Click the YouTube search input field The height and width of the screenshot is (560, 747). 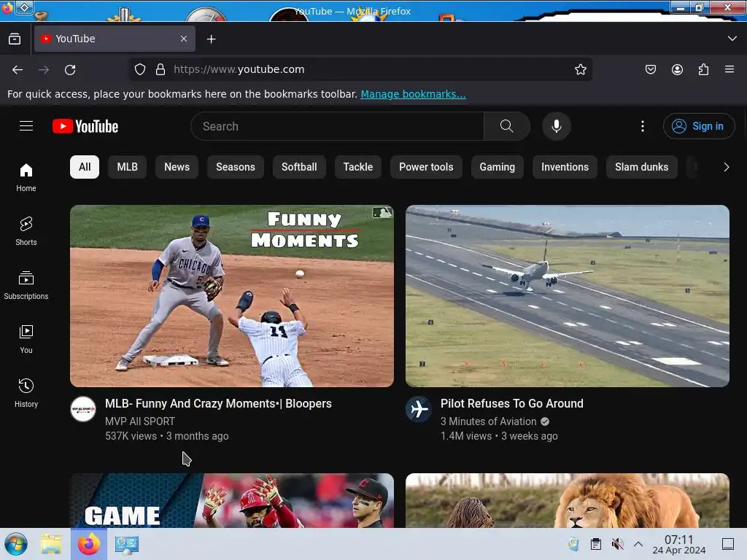tap(337, 126)
